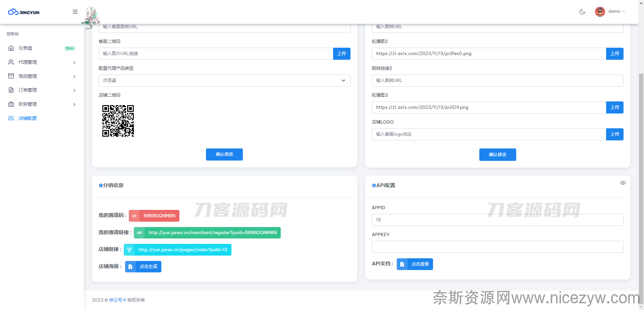Expand the 代理管理 chevron
Viewport: 644px width, 310px height.
[x=74, y=62]
